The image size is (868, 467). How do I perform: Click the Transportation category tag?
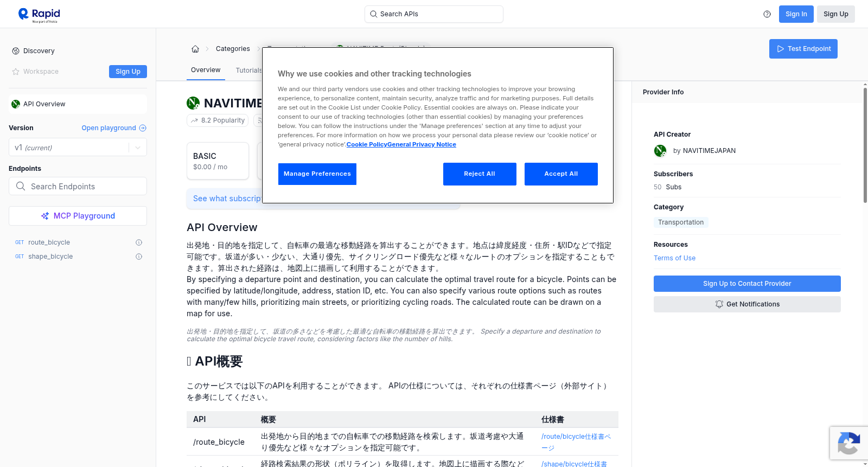click(681, 222)
